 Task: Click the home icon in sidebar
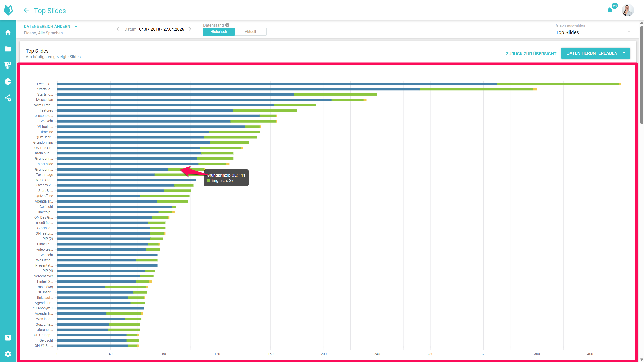coord(8,32)
